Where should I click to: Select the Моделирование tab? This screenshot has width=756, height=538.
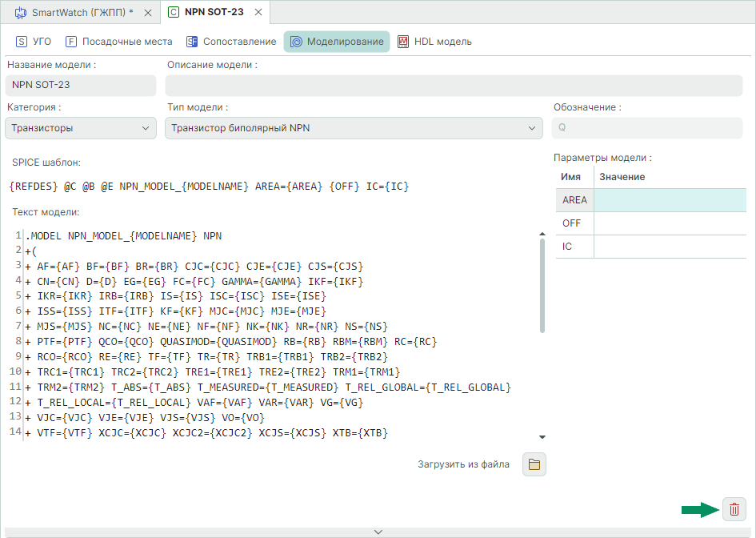pyautogui.click(x=336, y=42)
